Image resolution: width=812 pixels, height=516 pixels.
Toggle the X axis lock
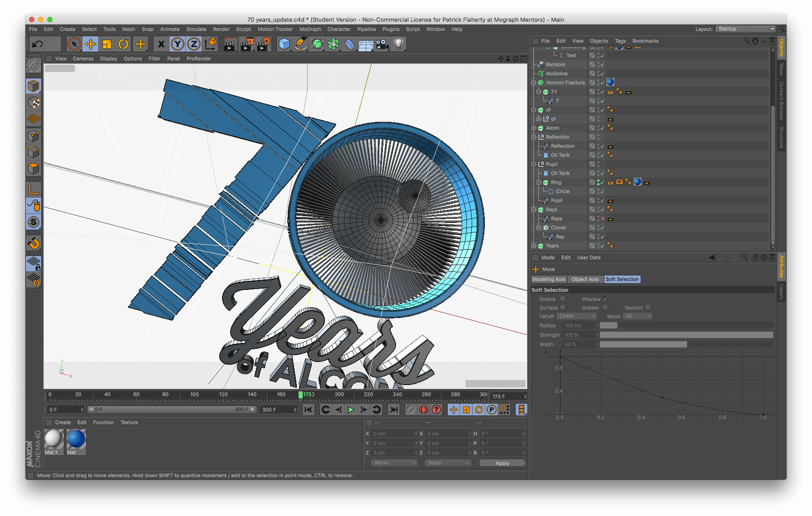(161, 44)
